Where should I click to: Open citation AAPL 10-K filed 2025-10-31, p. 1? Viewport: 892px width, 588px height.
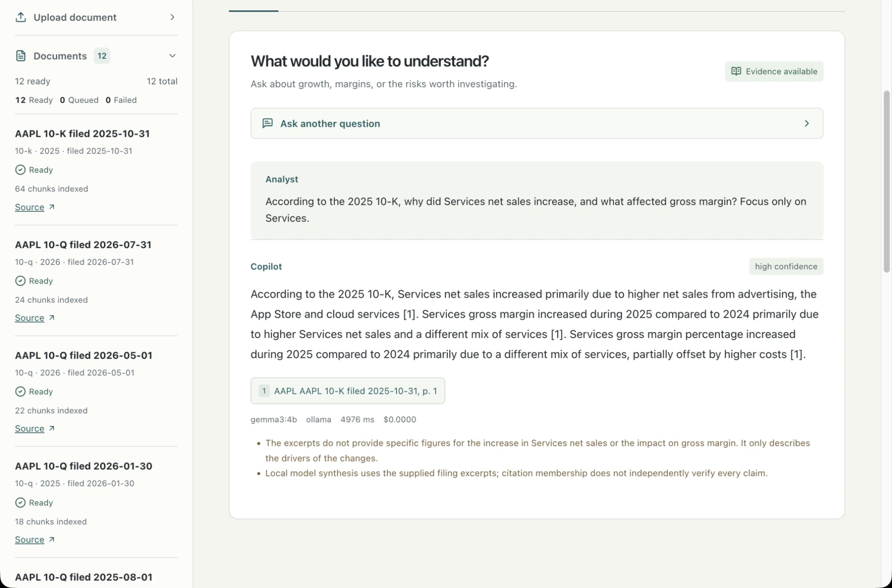point(348,391)
